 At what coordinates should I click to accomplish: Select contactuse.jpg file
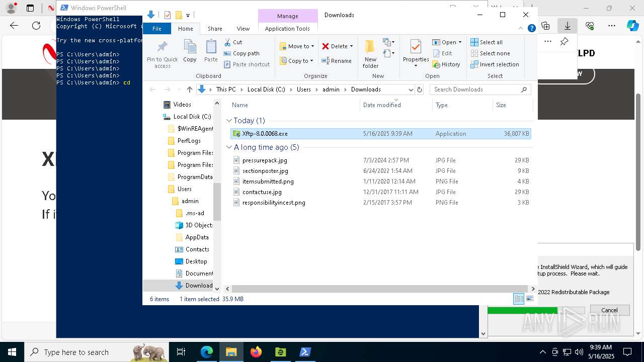[x=380, y=192]
